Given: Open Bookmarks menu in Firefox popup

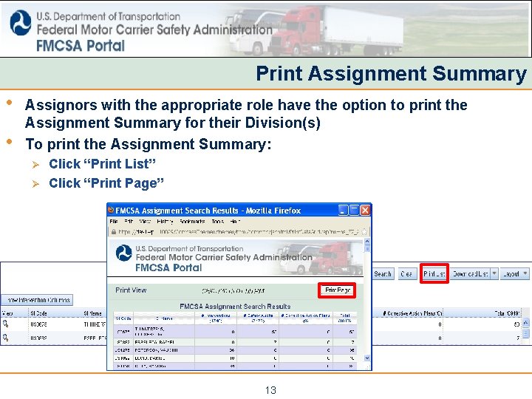Looking at the screenshot, I should tap(192, 221).
